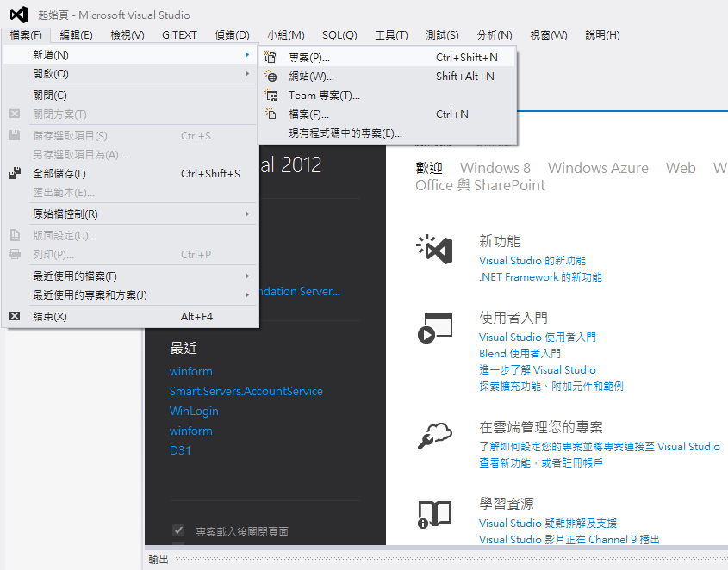This screenshot has width=728, height=570.
Task: Expand the 最近使用的檔案(F) submenu arrow
Action: [x=247, y=276]
